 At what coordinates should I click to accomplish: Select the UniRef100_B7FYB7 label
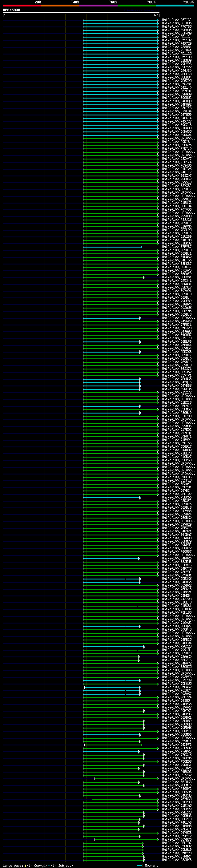pos(177,247)
